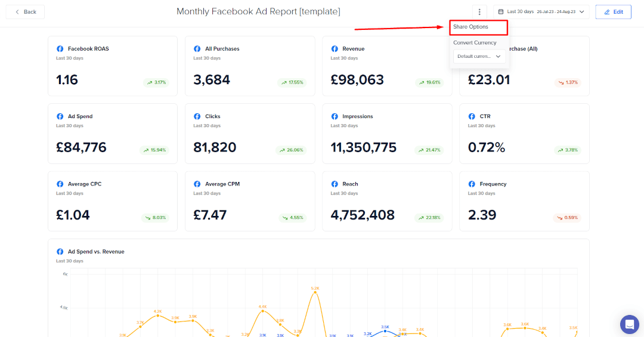This screenshot has height=337, width=644.
Task: Click the calendar icon in date picker
Action: (x=501, y=12)
